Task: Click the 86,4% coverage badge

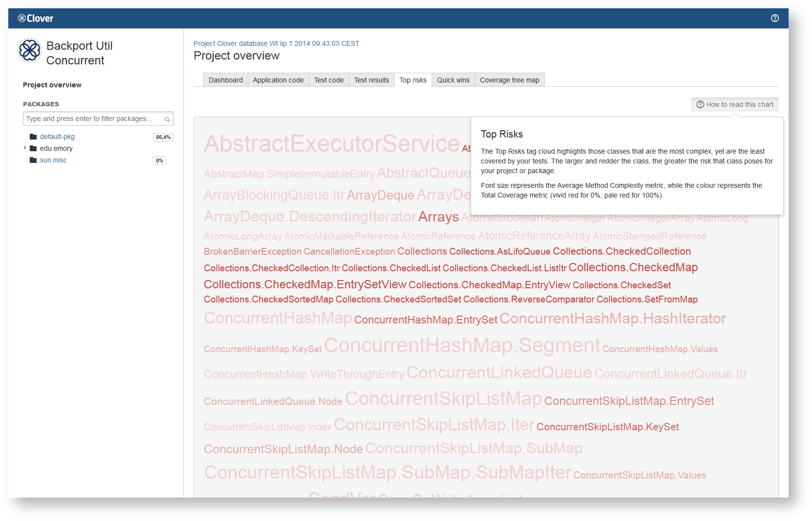Action: 163,137
